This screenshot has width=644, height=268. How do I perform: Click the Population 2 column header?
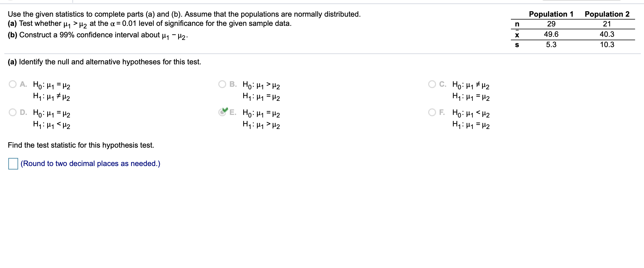click(x=607, y=14)
